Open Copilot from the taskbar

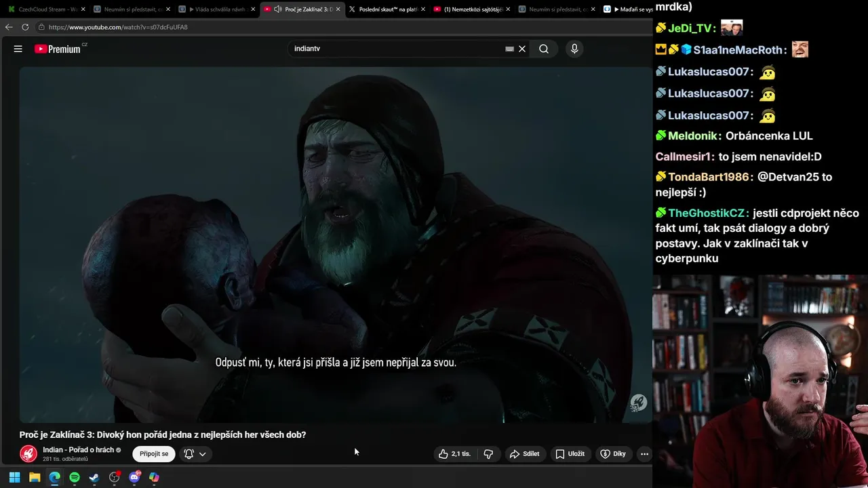(154, 477)
